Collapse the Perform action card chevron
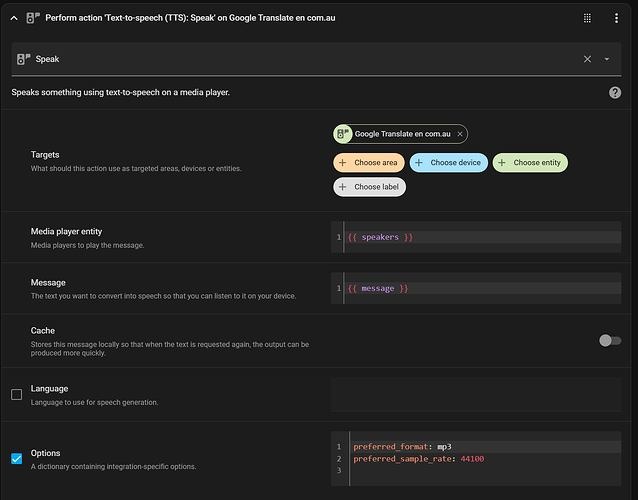638x500 pixels. click(14, 18)
